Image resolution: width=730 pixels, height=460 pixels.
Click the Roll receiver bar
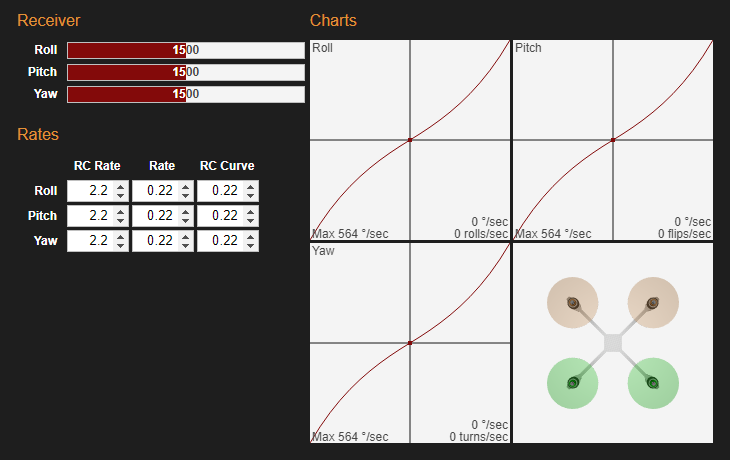pyautogui.click(x=185, y=50)
